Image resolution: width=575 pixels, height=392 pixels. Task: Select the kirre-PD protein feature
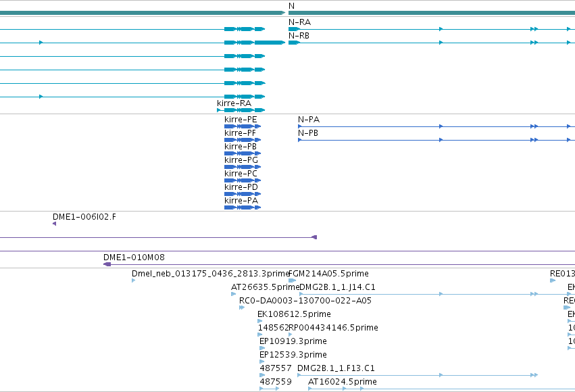[x=243, y=195]
